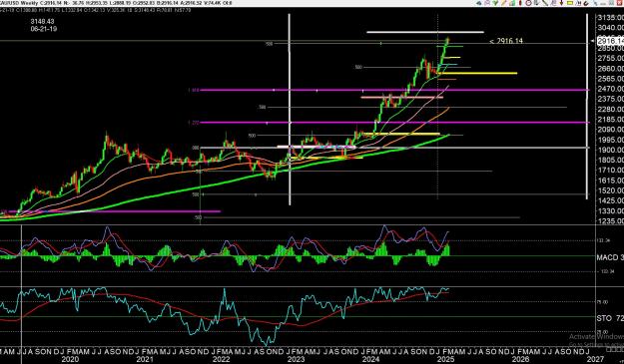Click the 2024 year label on time axis

(x=370, y=359)
